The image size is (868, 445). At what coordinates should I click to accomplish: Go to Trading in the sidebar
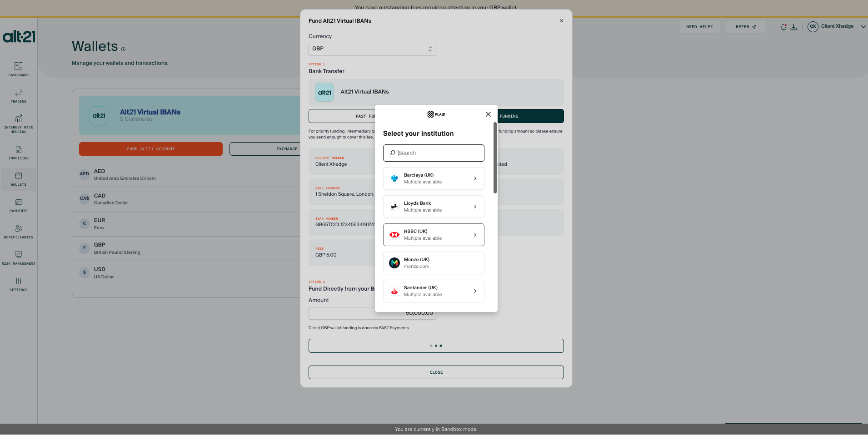pos(18,95)
